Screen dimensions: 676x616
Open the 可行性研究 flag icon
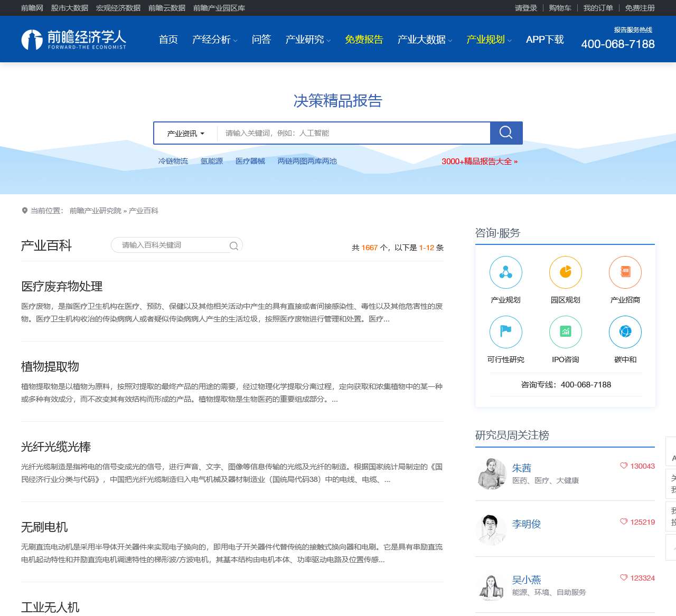[x=505, y=332]
